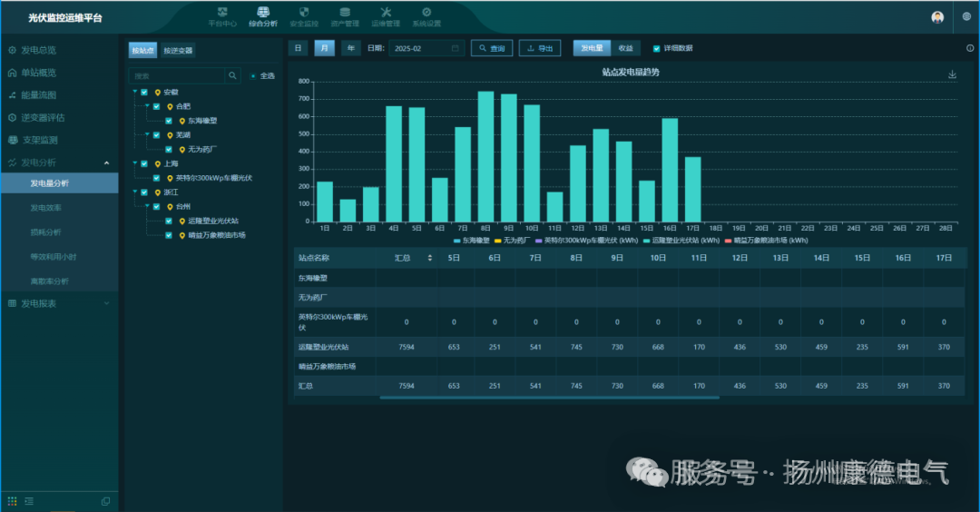The height and width of the screenshot is (512, 980).
Task: Click the 系统设置 icon in header
Action: point(426,12)
